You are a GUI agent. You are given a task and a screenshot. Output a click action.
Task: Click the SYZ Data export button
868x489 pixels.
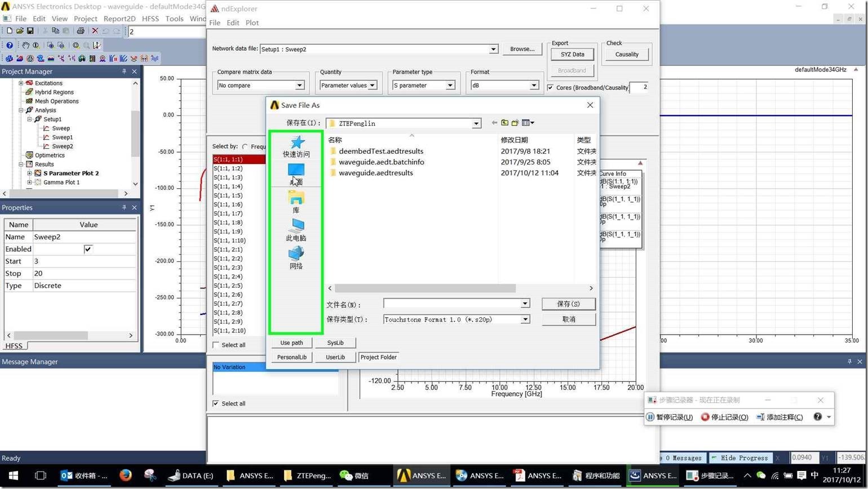[x=572, y=54]
